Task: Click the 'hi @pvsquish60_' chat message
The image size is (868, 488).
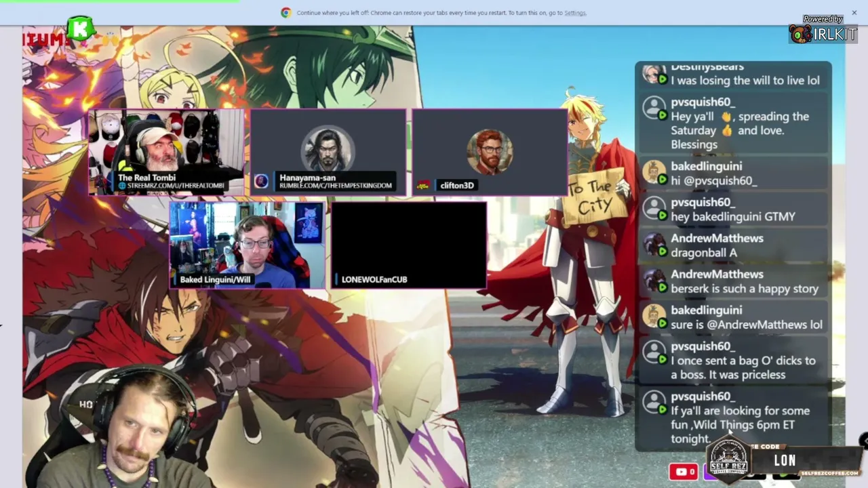Action: tap(714, 181)
